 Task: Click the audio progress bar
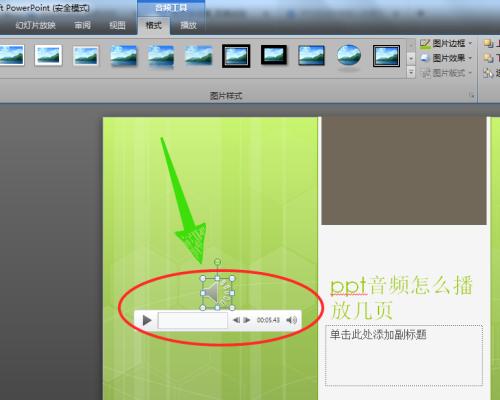coord(193,320)
